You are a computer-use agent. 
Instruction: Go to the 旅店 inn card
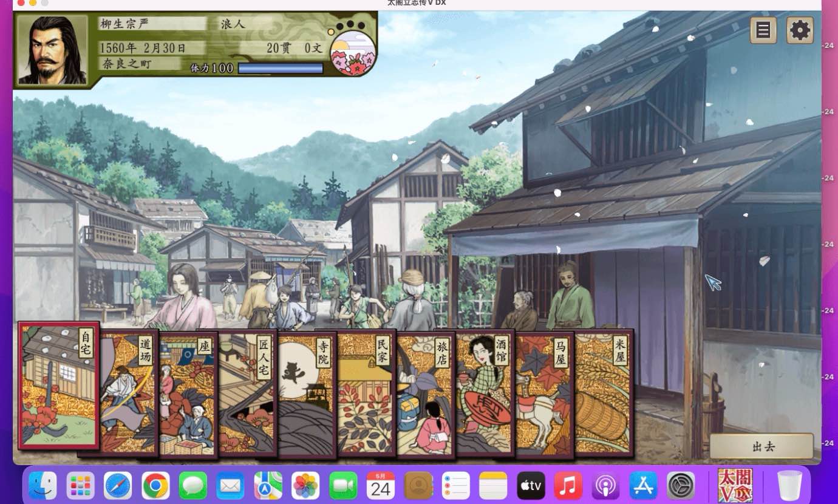(425, 395)
